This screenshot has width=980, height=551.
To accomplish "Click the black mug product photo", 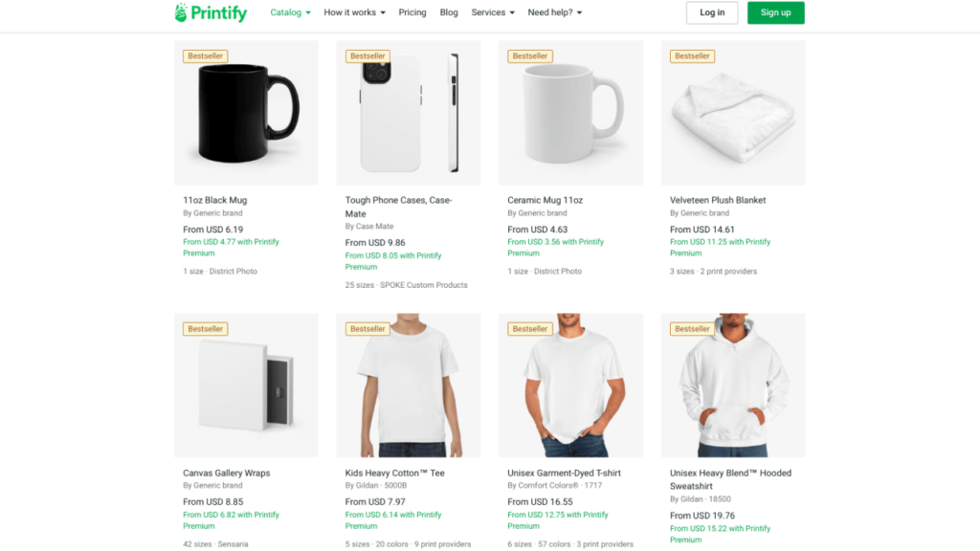I will tap(245, 112).
